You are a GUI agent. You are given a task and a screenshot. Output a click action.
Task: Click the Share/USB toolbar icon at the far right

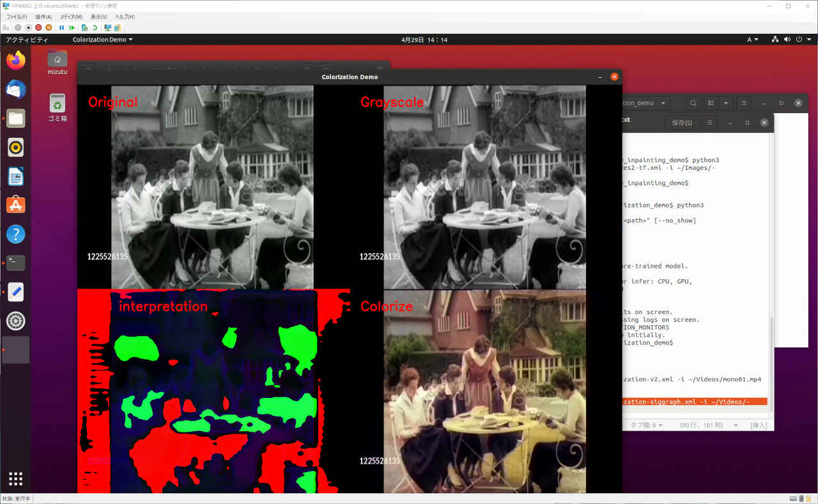coord(118,27)
